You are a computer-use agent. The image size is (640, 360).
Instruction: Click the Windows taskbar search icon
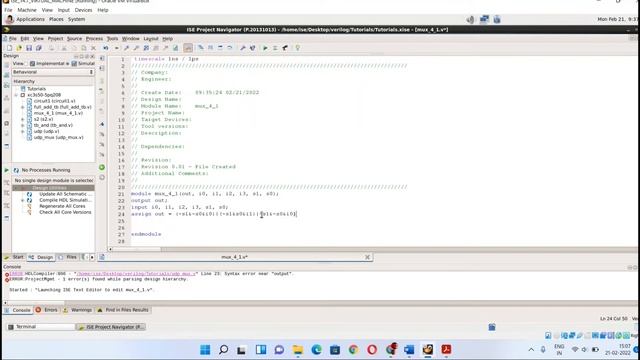click(x=224, y=349)
